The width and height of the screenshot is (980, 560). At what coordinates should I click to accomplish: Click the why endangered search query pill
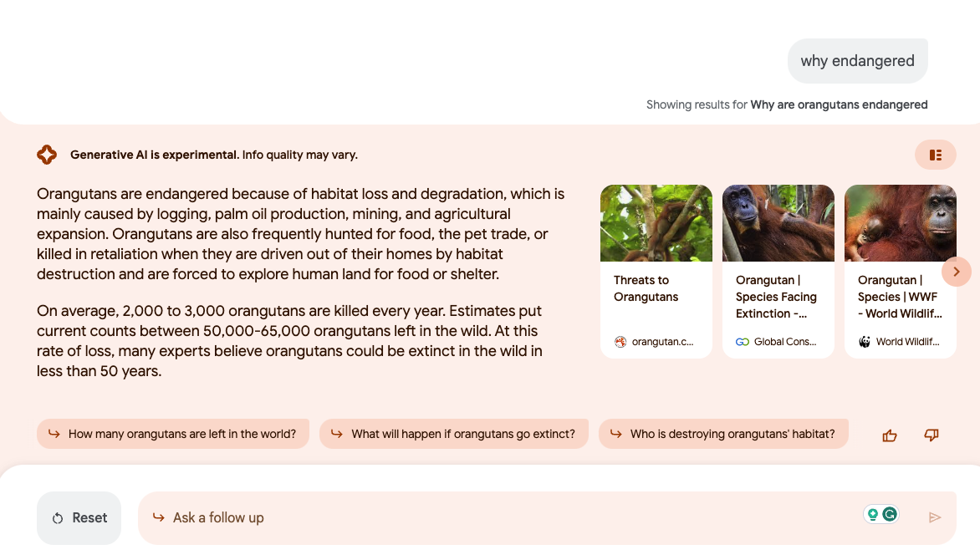pos(857,60)
